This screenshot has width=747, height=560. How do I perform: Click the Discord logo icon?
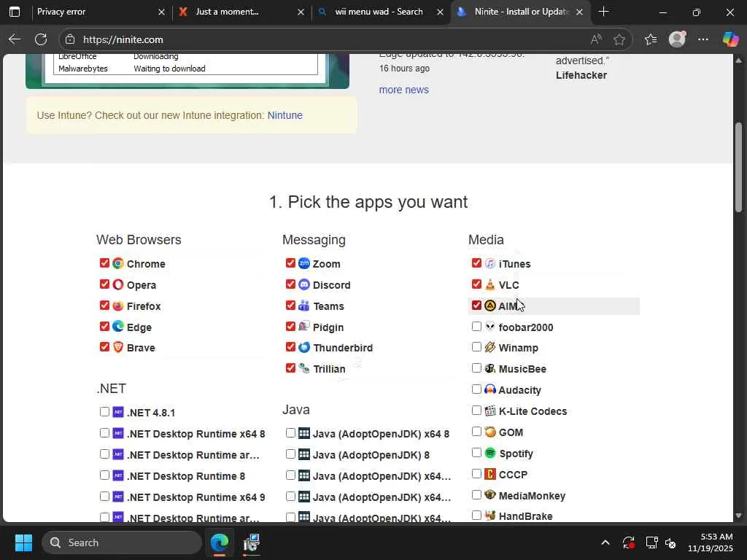(304, 284)
